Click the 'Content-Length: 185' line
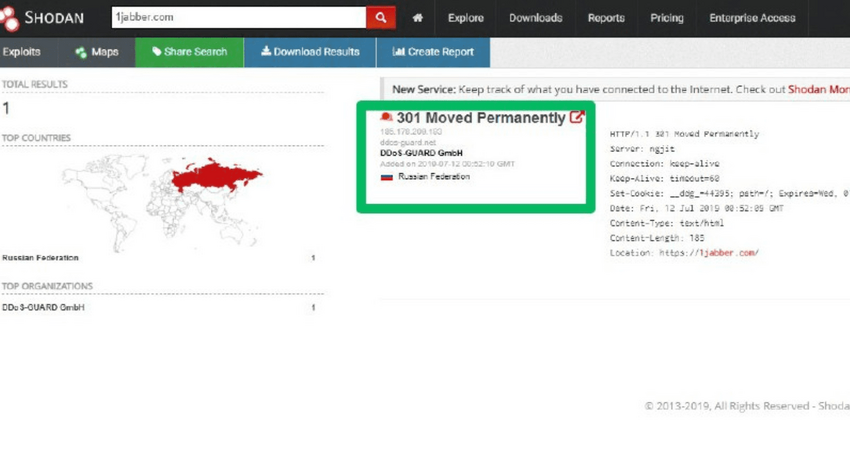850x450 pixels. 657,237
